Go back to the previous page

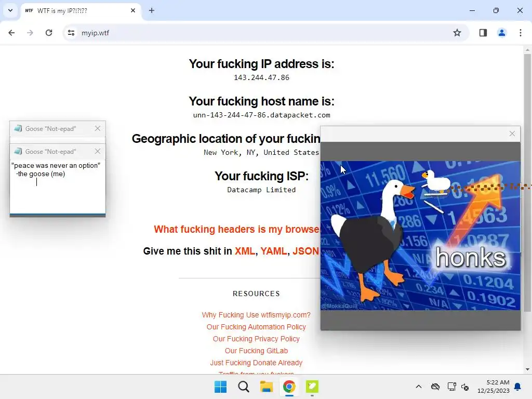[x=11, y=33]
